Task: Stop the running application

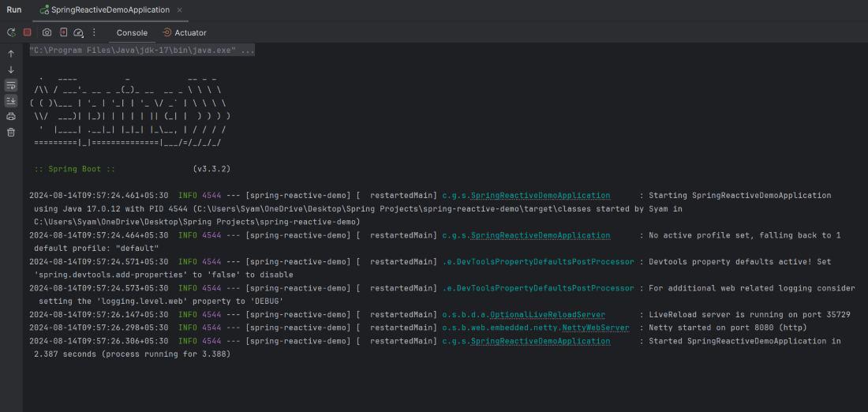Action: 27,32
